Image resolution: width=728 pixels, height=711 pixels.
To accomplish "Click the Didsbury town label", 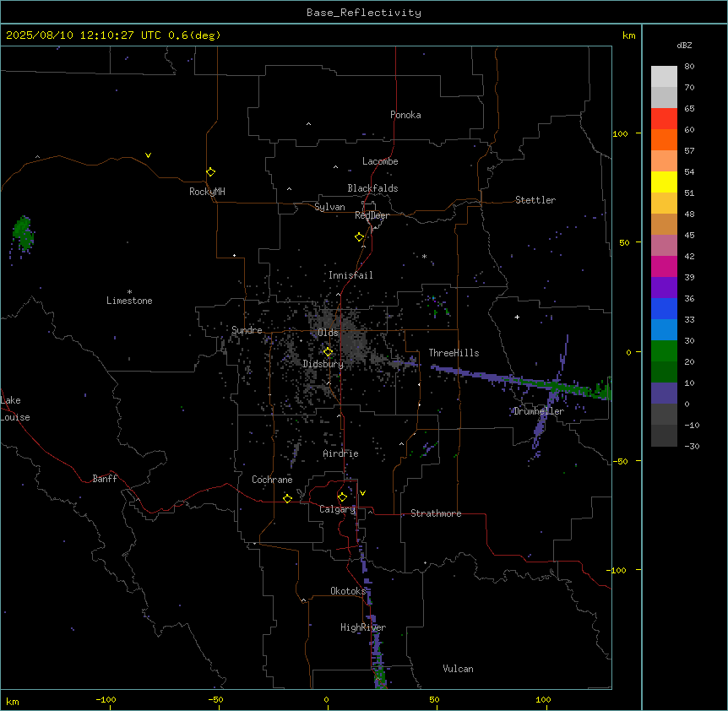I will point(323,364).
